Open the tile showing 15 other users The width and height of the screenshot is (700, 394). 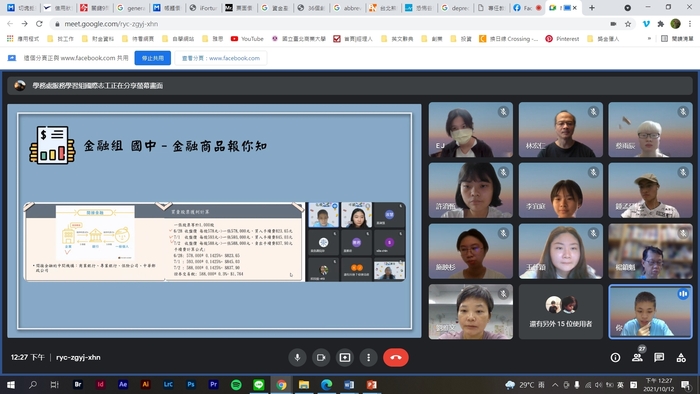[561, 311]
